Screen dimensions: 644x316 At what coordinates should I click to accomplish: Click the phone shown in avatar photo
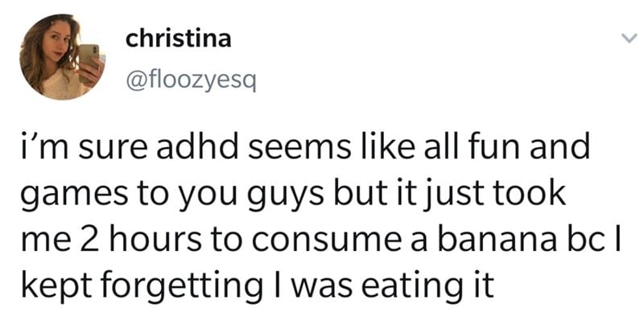click(x=90, y=57)
